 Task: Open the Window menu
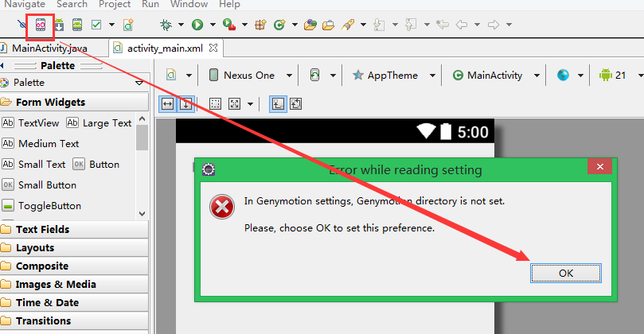click(189, 4)
